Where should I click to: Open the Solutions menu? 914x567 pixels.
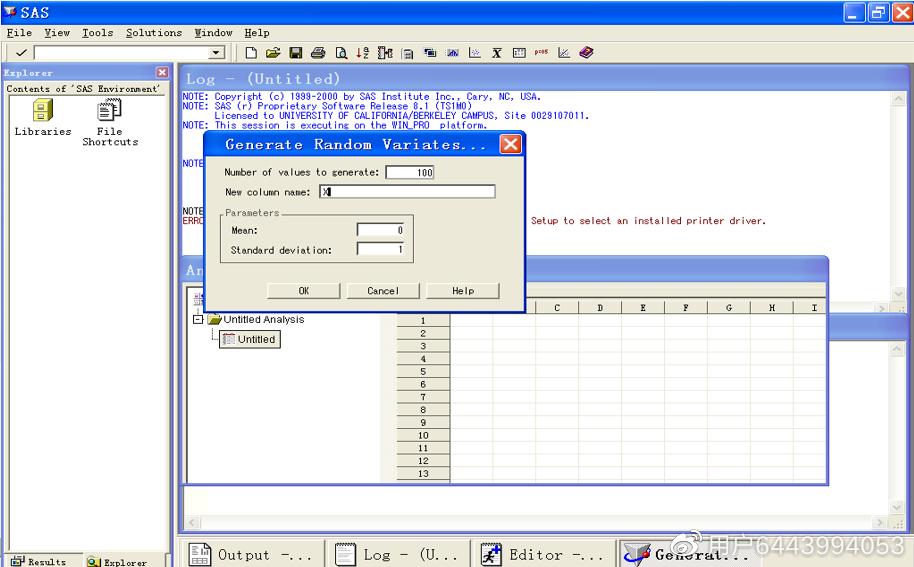click(x=154, y=33)
